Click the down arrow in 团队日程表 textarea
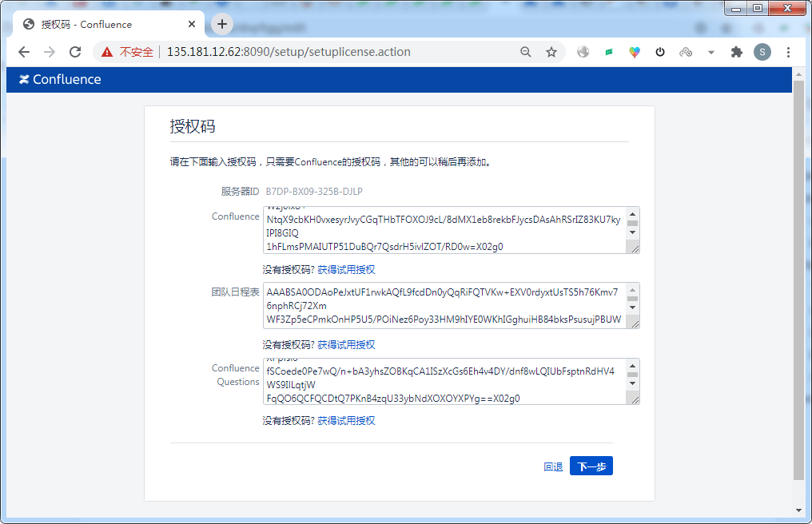The image size is (812, 524). [632, 308]
